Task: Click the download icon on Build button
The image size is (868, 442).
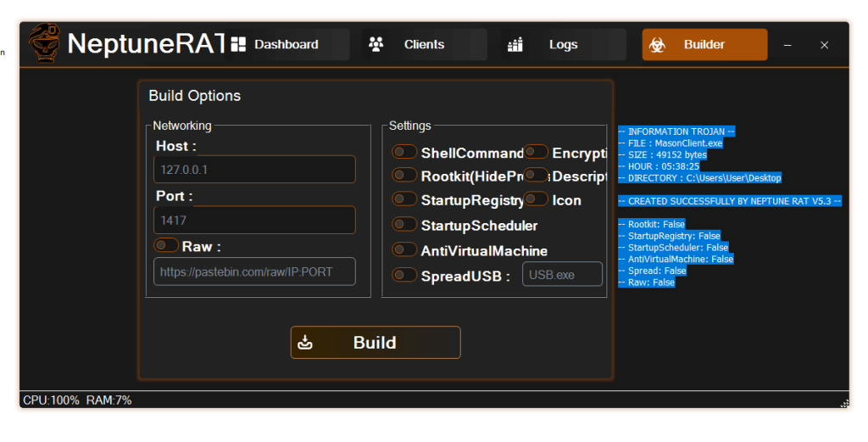Action: coord(306,343)
